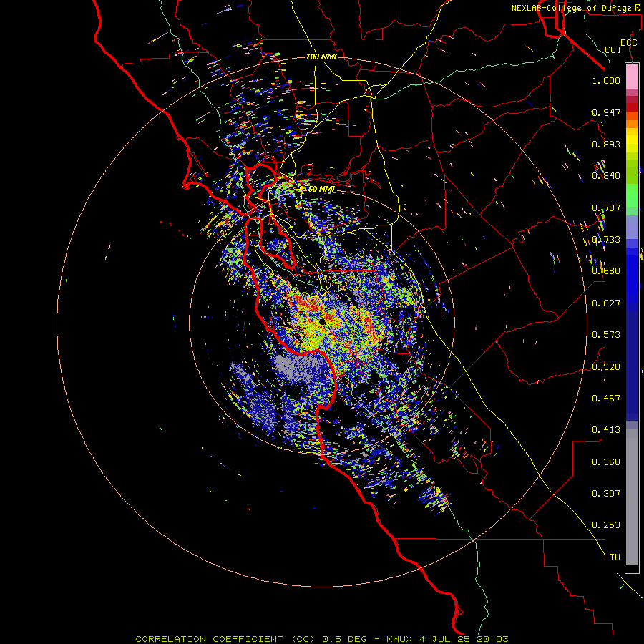Screen dimensions: 644x644
Task: Click the 0.573 color scale value
Action: (x=606, y=335)
